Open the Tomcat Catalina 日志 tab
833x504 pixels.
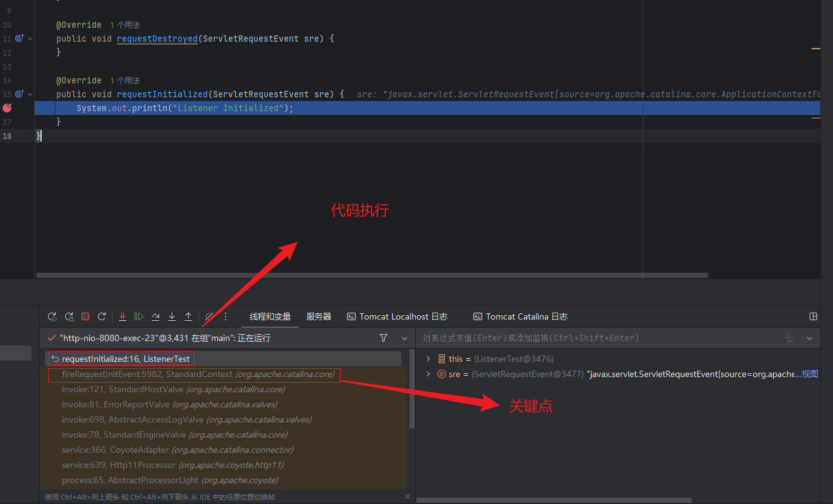(x=520, y=316)
